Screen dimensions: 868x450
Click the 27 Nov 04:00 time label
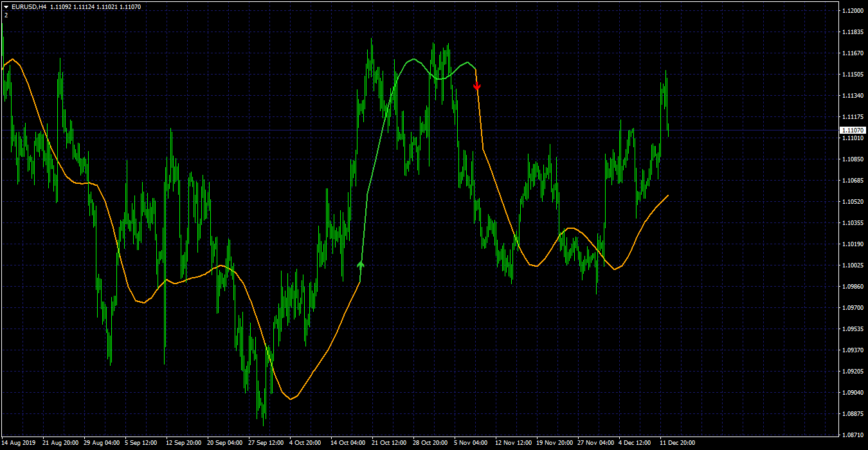(595, 443)
